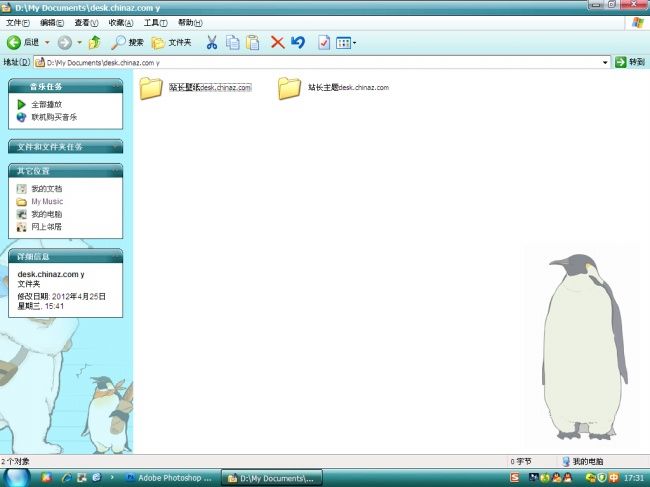
Task: Open the Views dropdown in toolbar
Action: click(x=345, y=42)
